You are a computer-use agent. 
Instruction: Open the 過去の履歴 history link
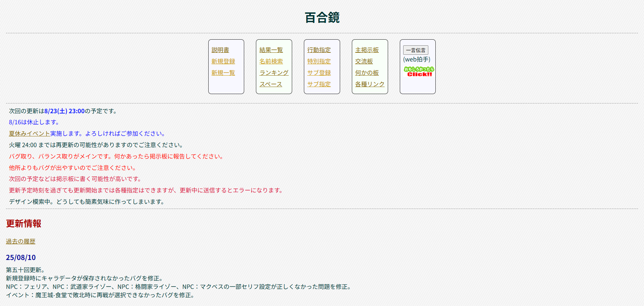click(x=20, y=242)
